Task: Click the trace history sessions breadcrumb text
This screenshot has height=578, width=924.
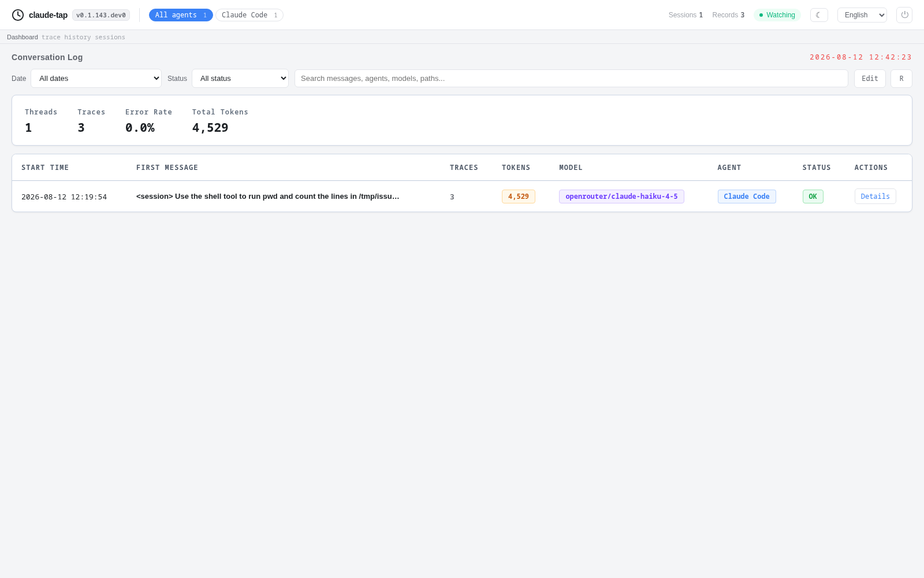Action: click(83, 37)
